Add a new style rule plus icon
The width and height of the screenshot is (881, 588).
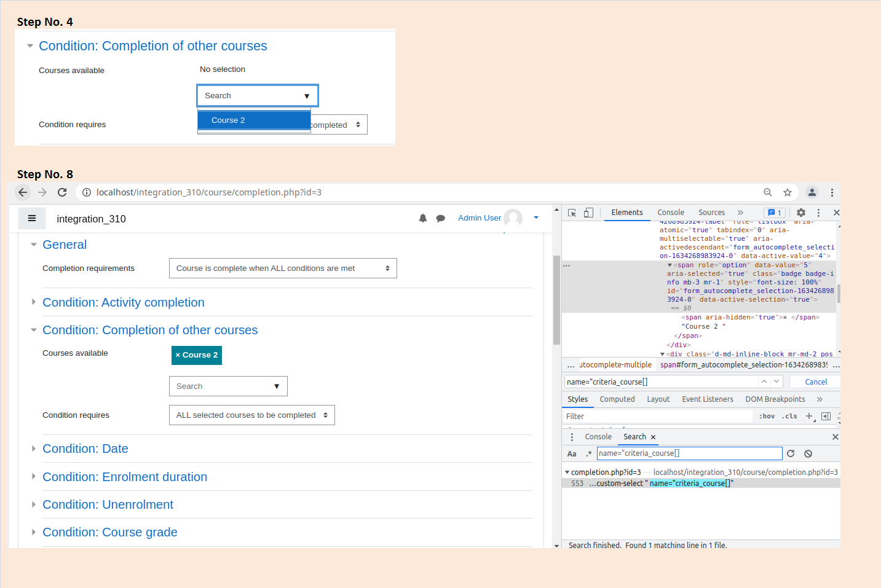pos(810,416)
